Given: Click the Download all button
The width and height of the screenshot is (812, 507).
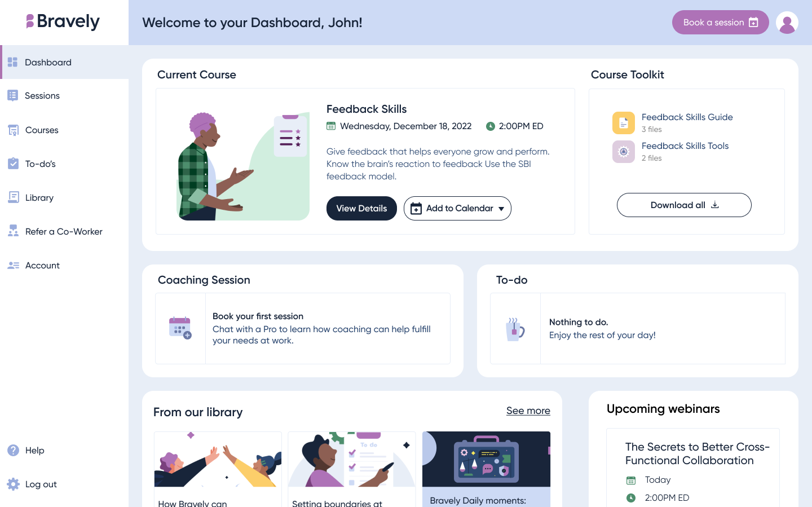Looking at the screenshot, I should click(x=684, y=205).
